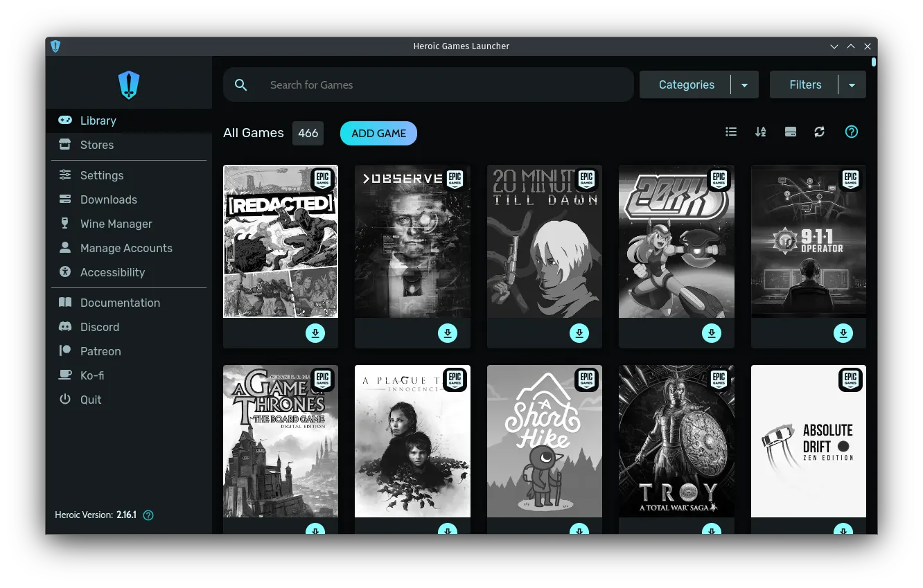This screenshot has width=923, height=588.
Task: Open the Library section
Action: (129, 121)
